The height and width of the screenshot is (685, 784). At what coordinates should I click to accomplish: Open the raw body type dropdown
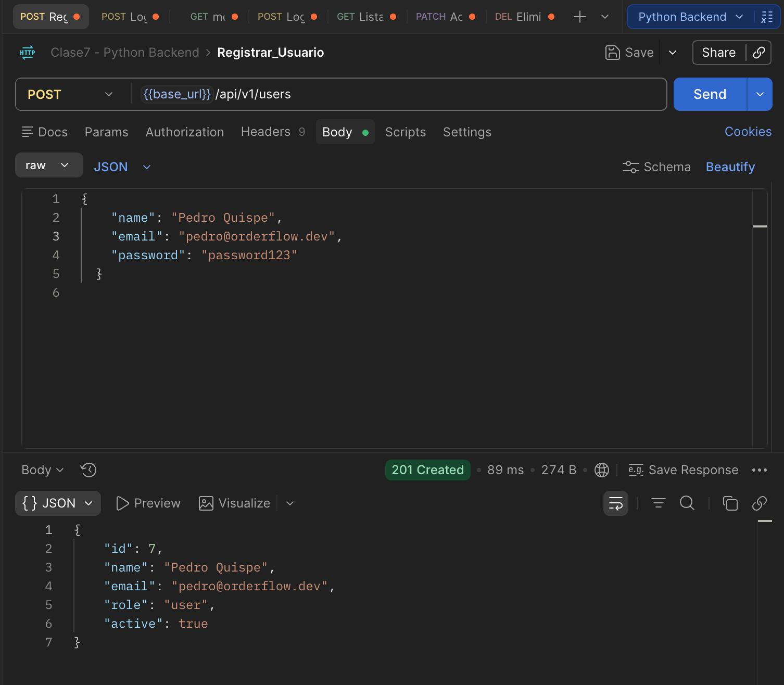click(x=49, y=165)
